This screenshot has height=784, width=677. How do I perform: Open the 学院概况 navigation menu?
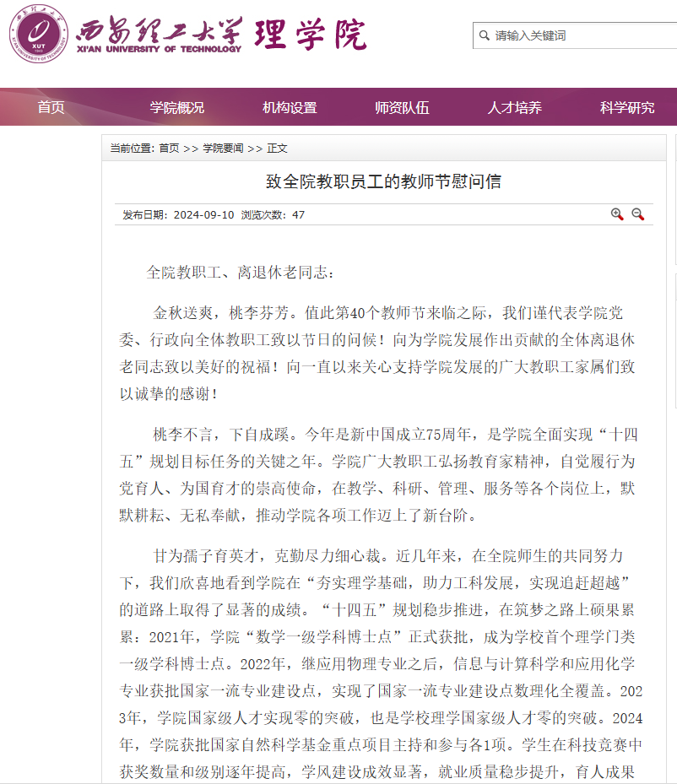[x=177, y=107]
